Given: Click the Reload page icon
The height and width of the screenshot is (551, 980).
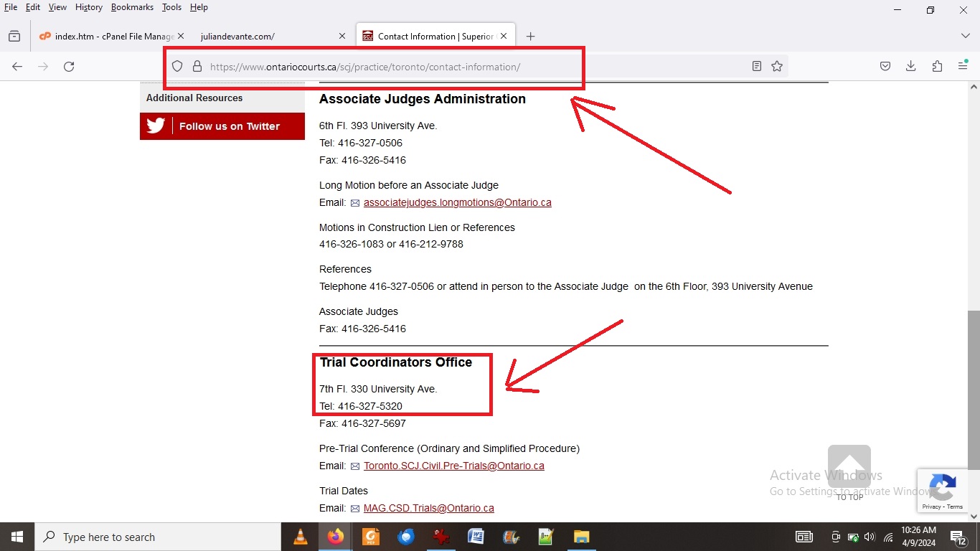Looking at the screenshot, I should tap(69, 67).
